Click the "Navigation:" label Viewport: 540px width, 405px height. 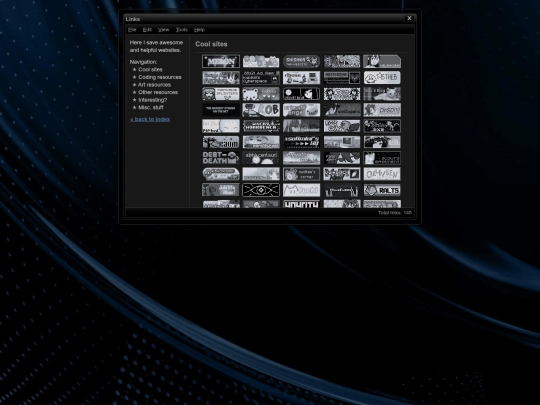pyautogui.click(x=143, y=62)
